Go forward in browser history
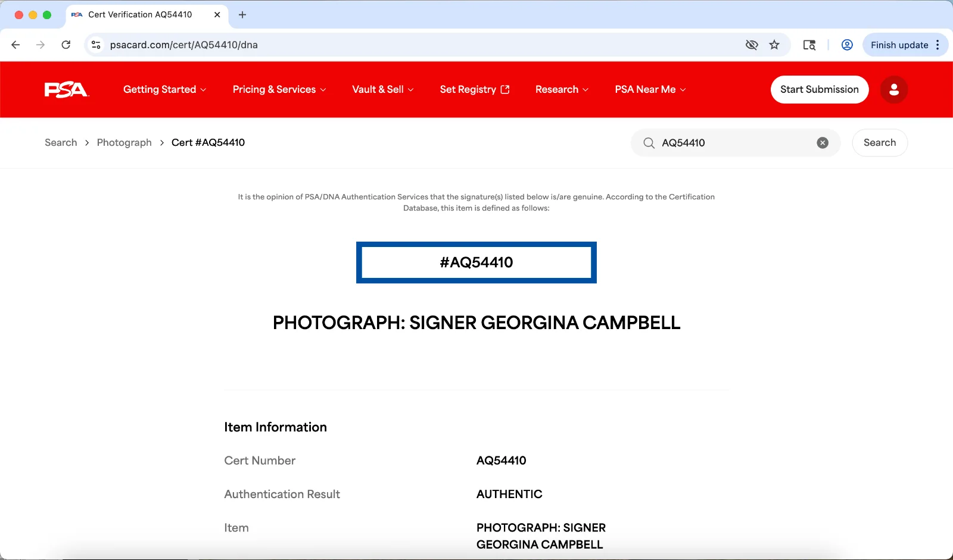 pyautogui.click(x=41, y=45)
